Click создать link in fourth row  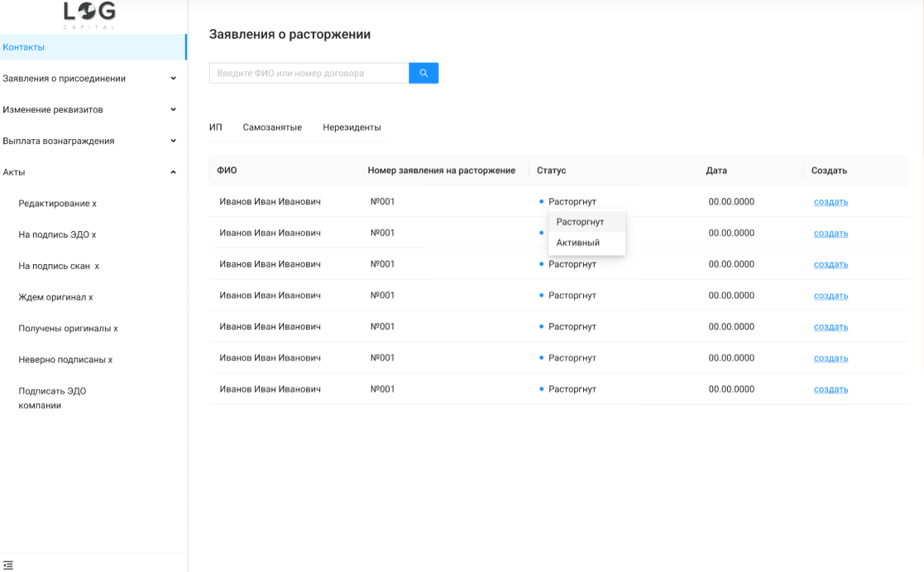(831, 296)
